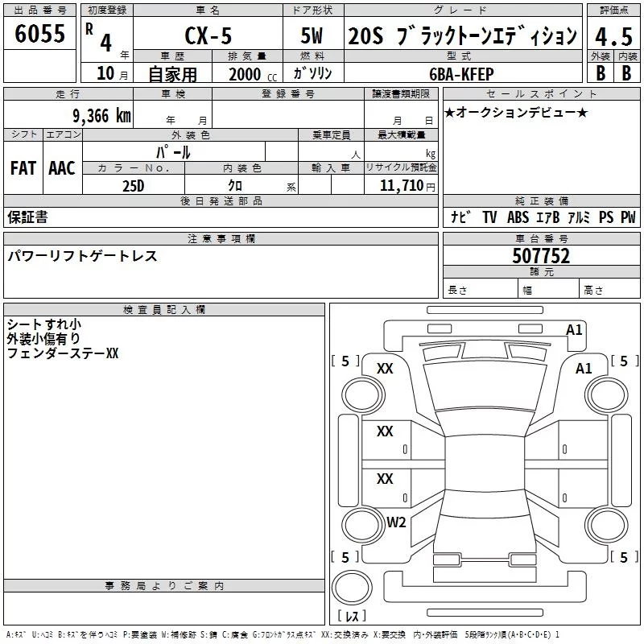
Task: Select the 6BA-KFEP model code
Action: 461,74
